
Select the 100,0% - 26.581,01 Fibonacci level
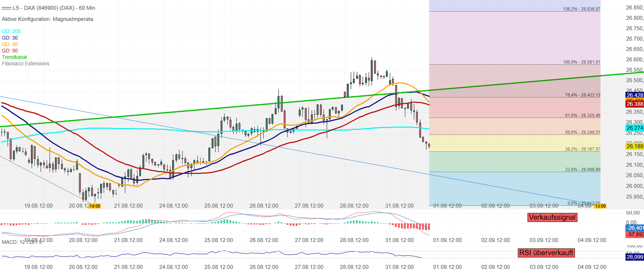coord(581,62)
